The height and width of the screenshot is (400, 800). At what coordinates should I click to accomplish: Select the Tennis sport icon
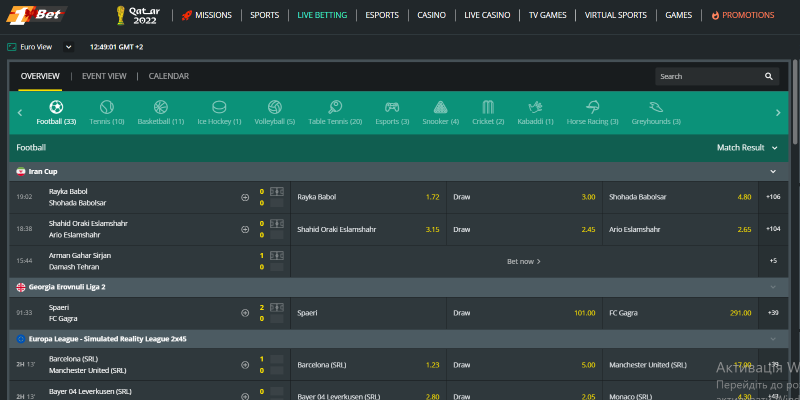(x=107, y=107)
